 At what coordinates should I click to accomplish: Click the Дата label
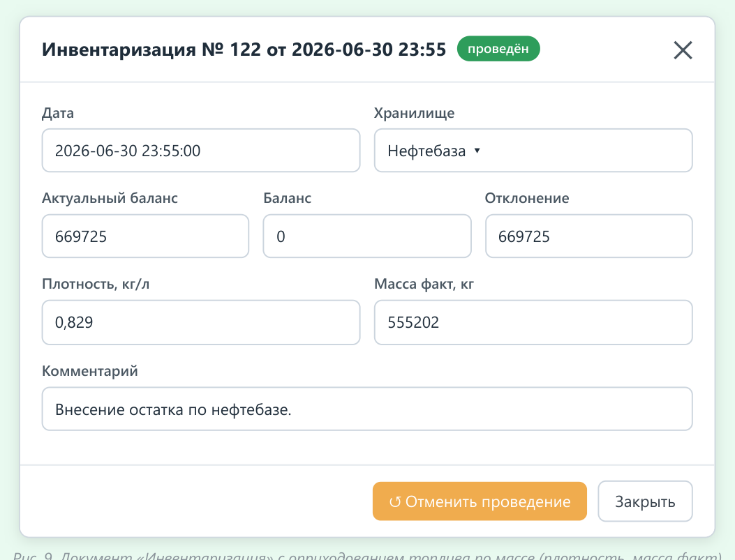58,113
